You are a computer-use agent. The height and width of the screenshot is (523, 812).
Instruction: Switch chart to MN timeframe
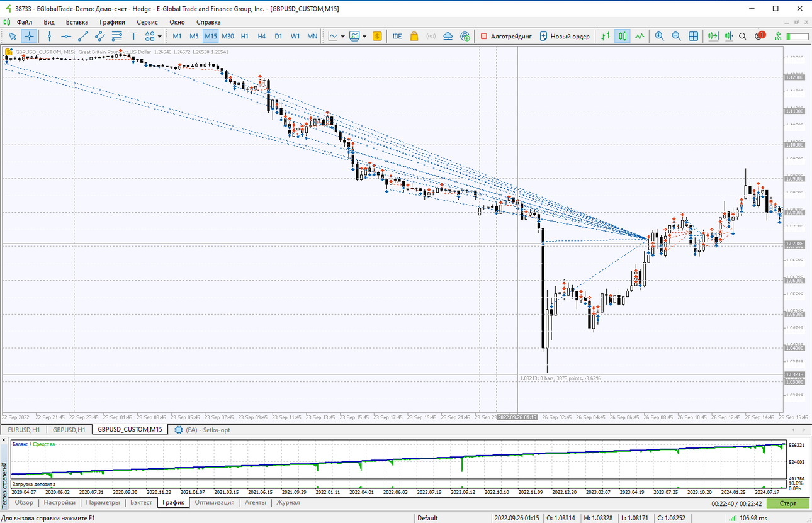click(312, 36)
